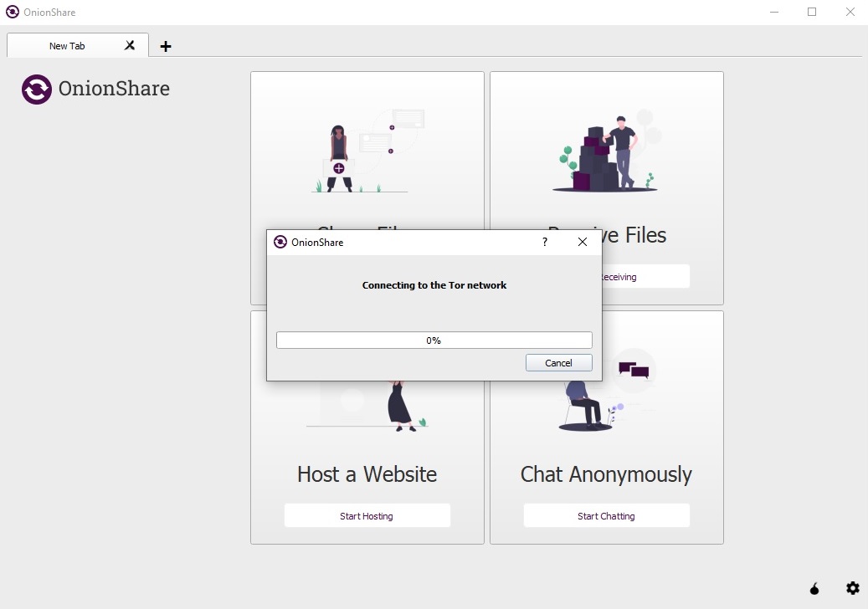Open settings gear icon

click(x=852, y=588)
